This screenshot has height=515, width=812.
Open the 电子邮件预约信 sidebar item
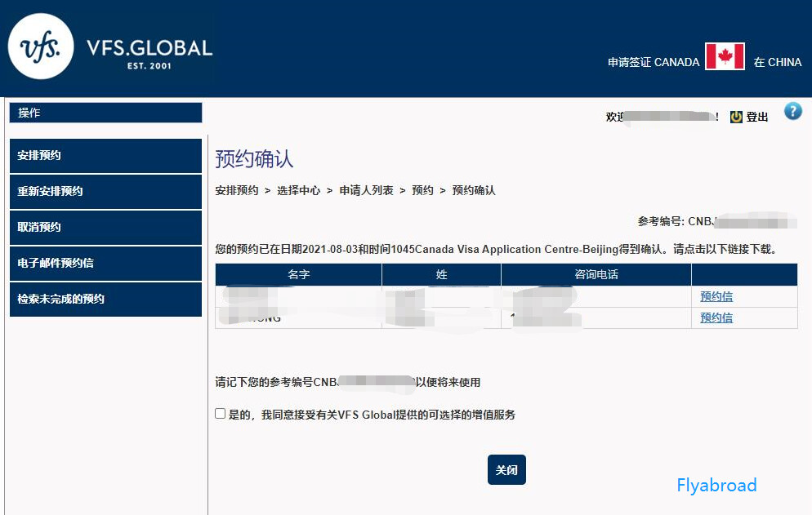click(105, 263)
